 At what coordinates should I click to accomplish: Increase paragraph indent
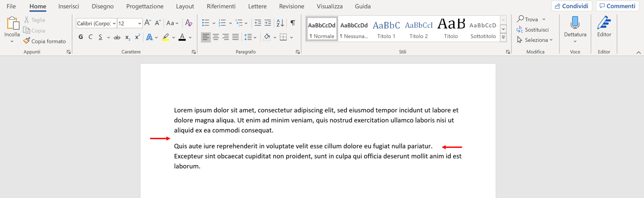point(268,23)
